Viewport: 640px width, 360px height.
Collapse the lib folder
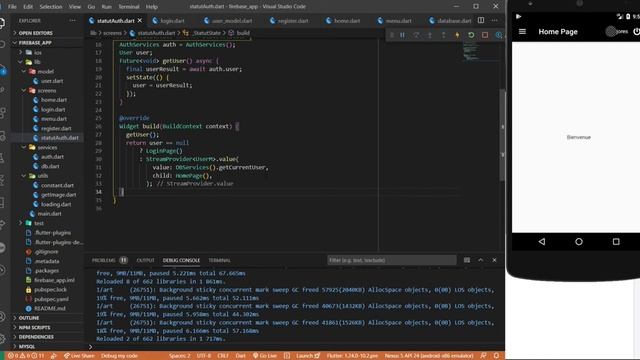[x=37, y=62]
